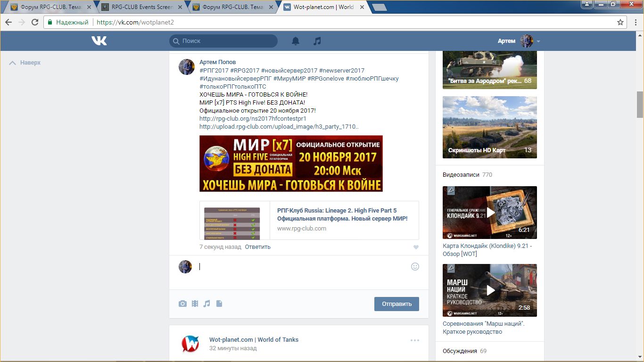Open hashtag #newserver2017

(342, 71)
